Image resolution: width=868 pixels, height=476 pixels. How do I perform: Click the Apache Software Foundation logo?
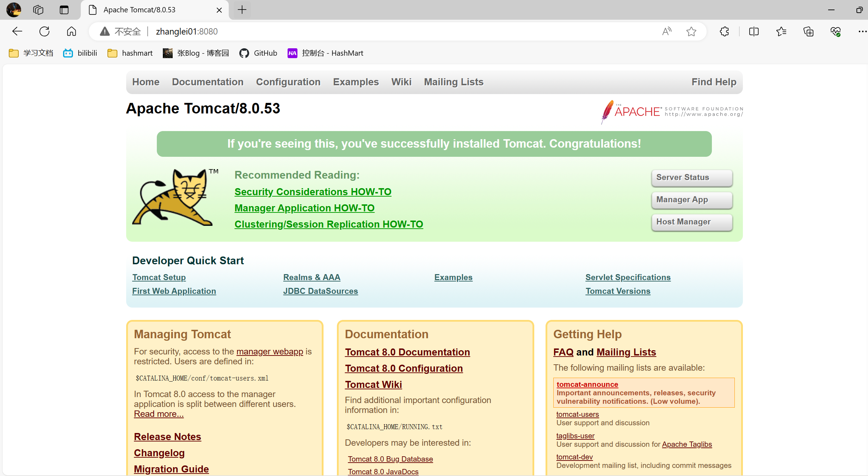[672, 112]
